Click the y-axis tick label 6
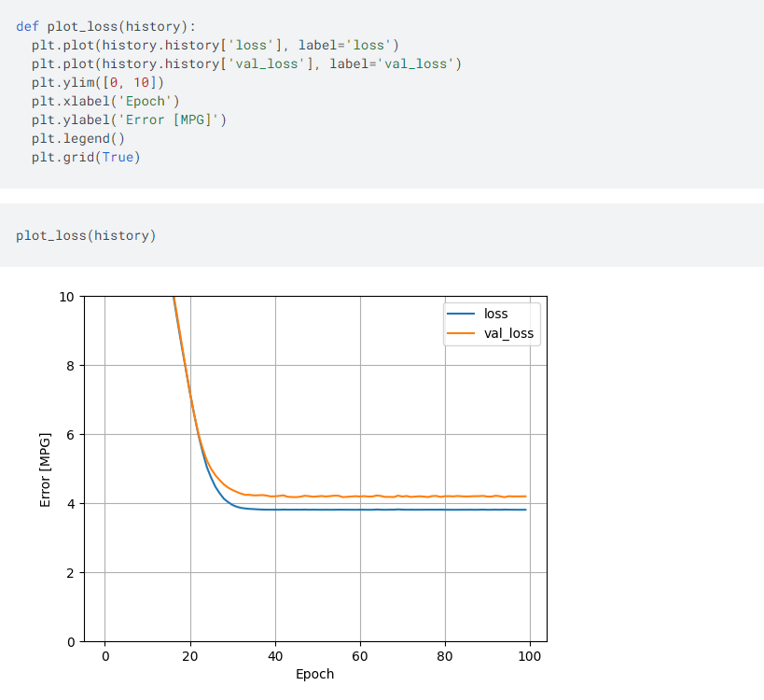The image size is (764, 700). coord(70,435)
